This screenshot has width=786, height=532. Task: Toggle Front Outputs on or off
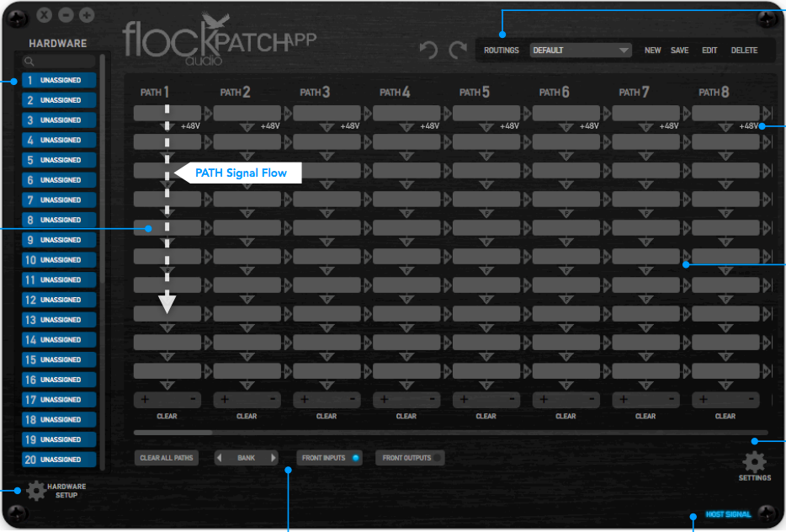click(x=410, y=458)
